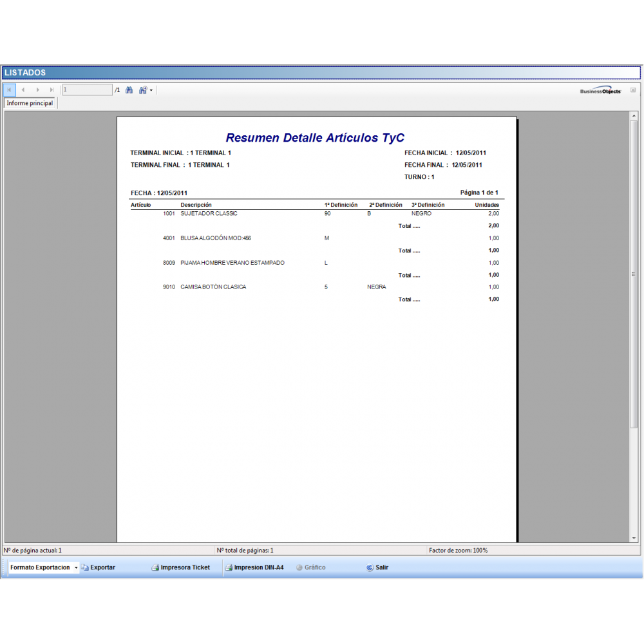
Task: Click Salir to exit listing
Action: click(x=377, y=567)
